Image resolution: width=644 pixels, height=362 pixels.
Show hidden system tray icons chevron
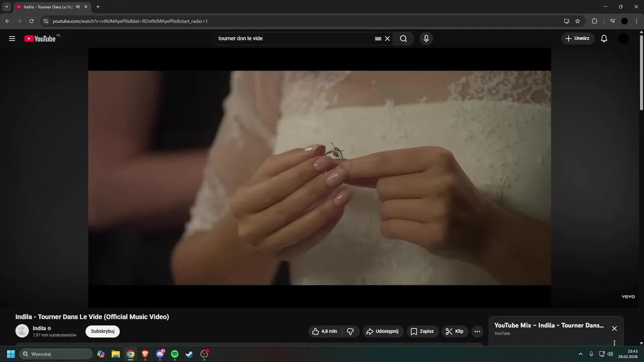pyautogui.click(x=581, y=354)
